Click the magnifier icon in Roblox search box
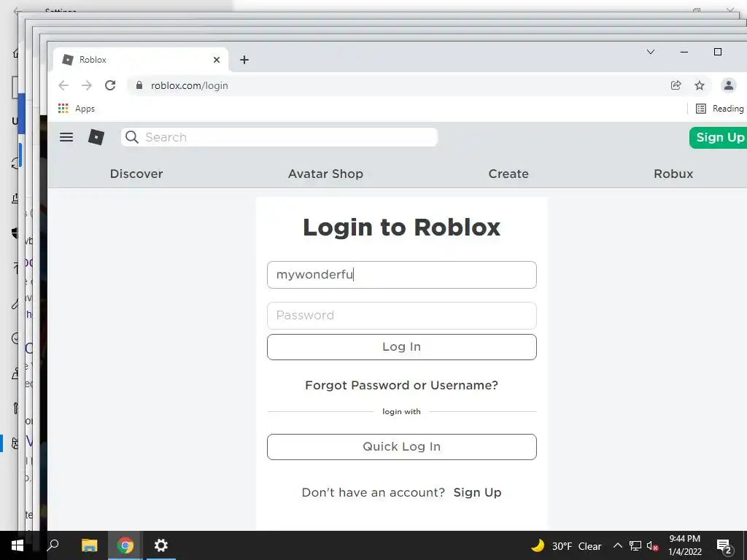Viewport: 747px width, 560px height. click(x=132, y=137)
